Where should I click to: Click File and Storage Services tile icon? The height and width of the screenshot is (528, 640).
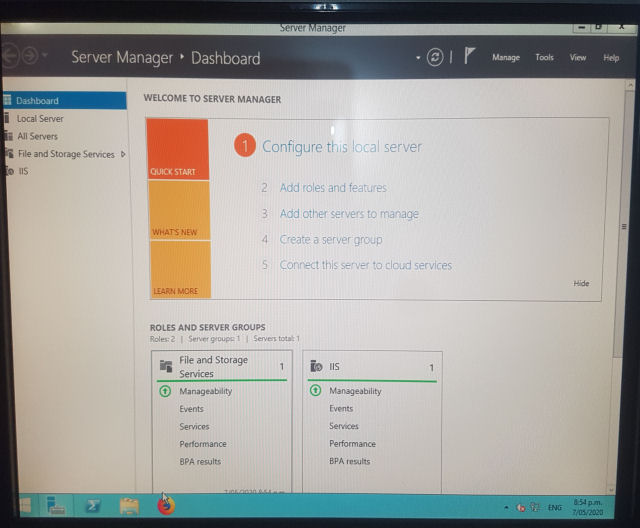click(x=166, y=366)
